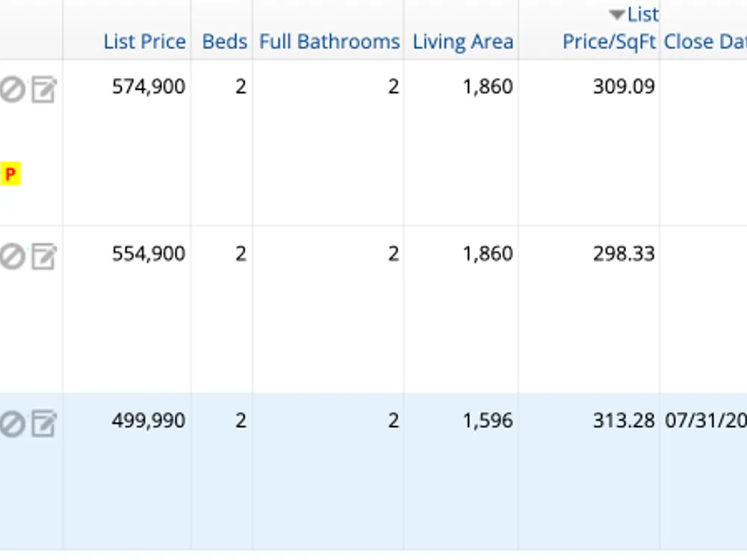
Task: Click the exclude circle icon in the 554,900 row
Action: point(13,257)
